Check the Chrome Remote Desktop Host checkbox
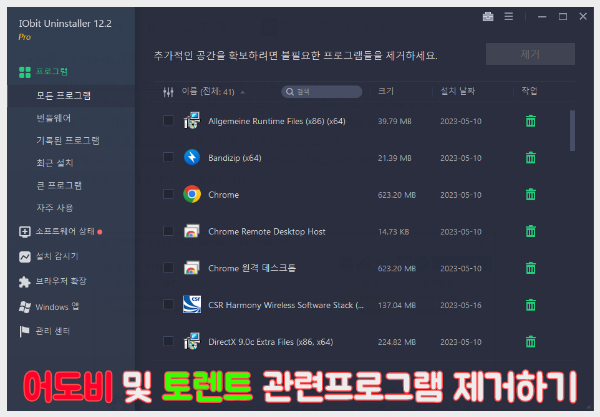600x417 pixels. tap(168, 231)
